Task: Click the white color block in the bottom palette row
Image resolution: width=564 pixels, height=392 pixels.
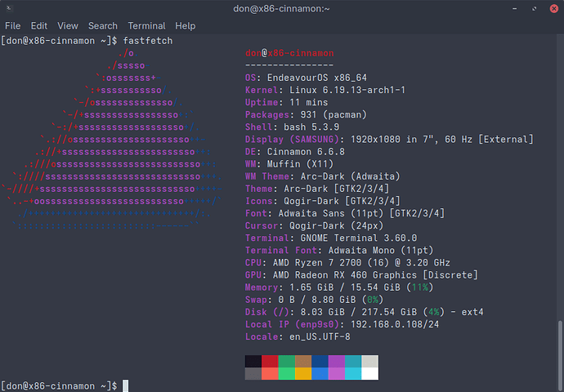Action: click(369, 374)
